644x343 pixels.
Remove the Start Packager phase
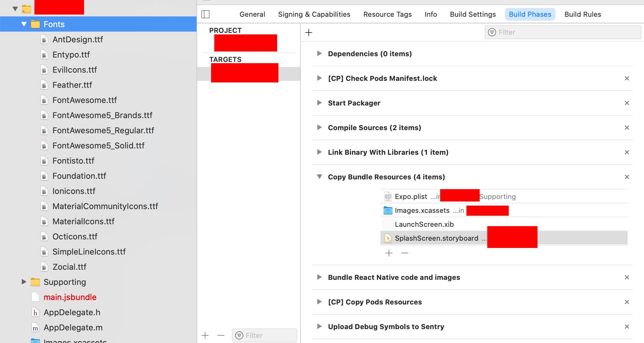627,103
